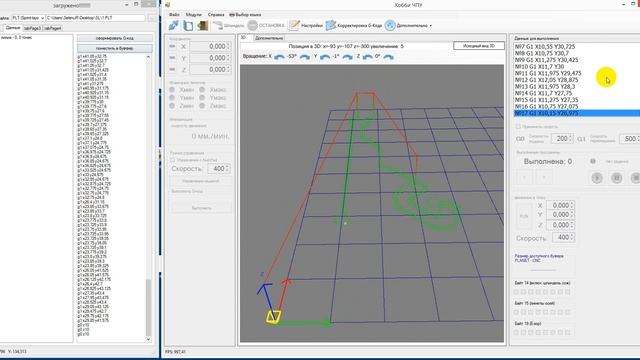Click the exit door icon in toolbar

point(202,25)
